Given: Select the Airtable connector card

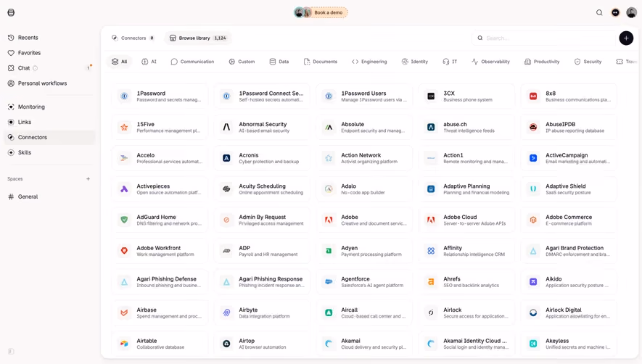Looking at the screenshot, I should pyautogui.click(x=160, y=344).
